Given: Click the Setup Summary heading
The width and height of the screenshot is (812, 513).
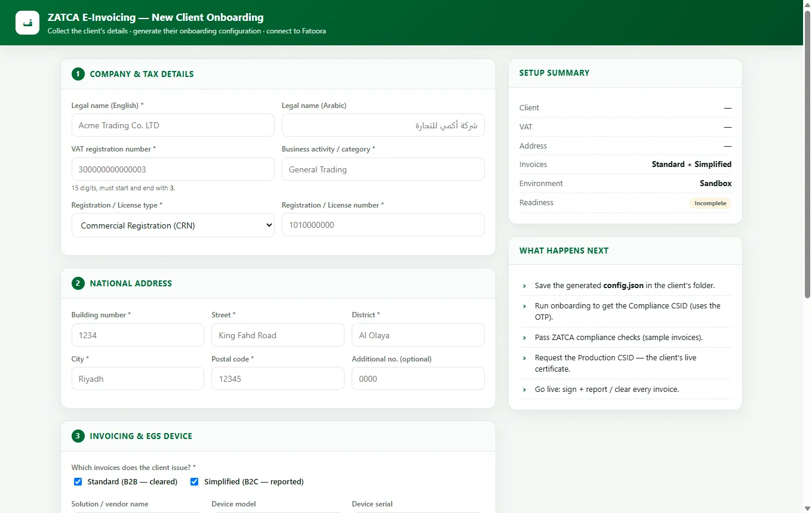Looking at the screenshot, I should [x=554, y=73].
